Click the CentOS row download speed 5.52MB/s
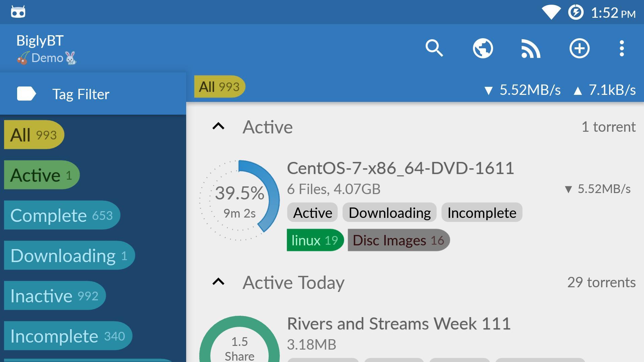Screen dimensions: 644x362 pyautogui.click(x=597, y=189)
